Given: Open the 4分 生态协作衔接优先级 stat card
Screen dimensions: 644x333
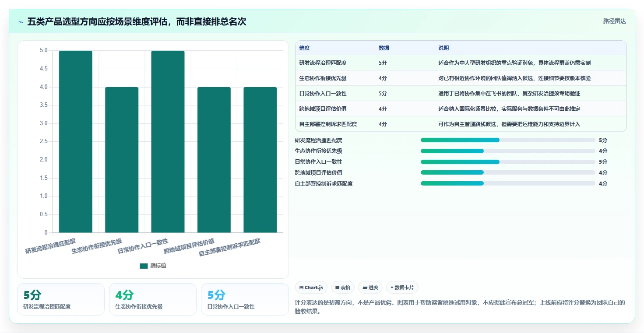Looking at the screenshot, I should point(153,299).
